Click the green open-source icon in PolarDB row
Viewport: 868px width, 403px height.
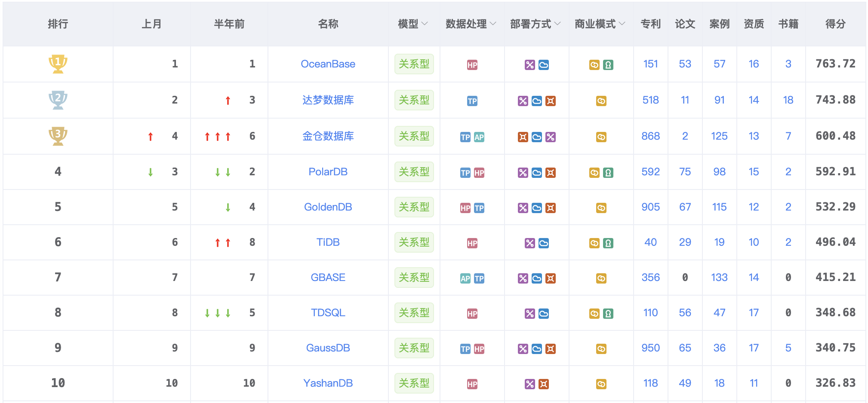(608, 173)
